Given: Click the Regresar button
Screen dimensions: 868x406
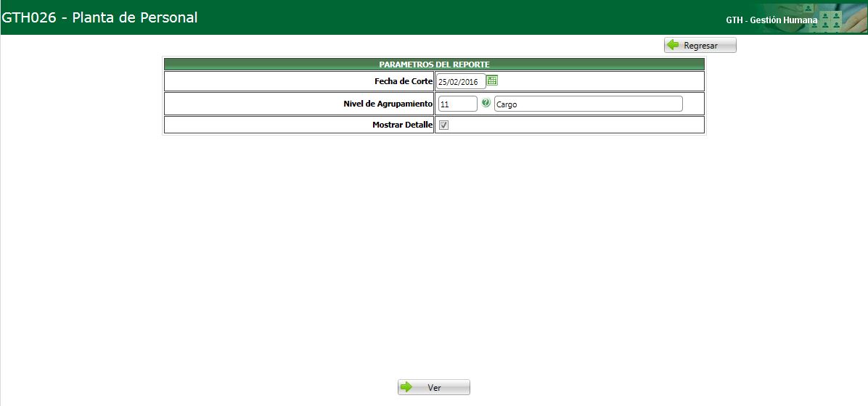Looking at the screenshot, I should (x=700, y=46).
